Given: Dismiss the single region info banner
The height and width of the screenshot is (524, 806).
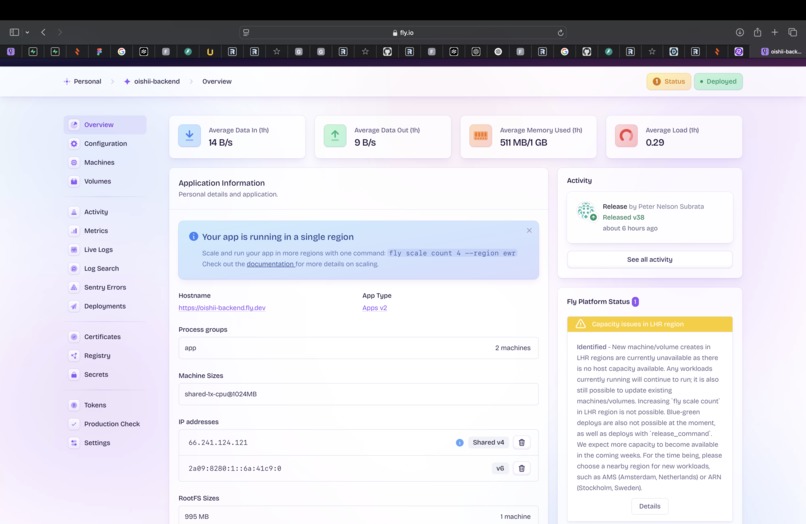Looking at the screenshot, I should (529, 230).
